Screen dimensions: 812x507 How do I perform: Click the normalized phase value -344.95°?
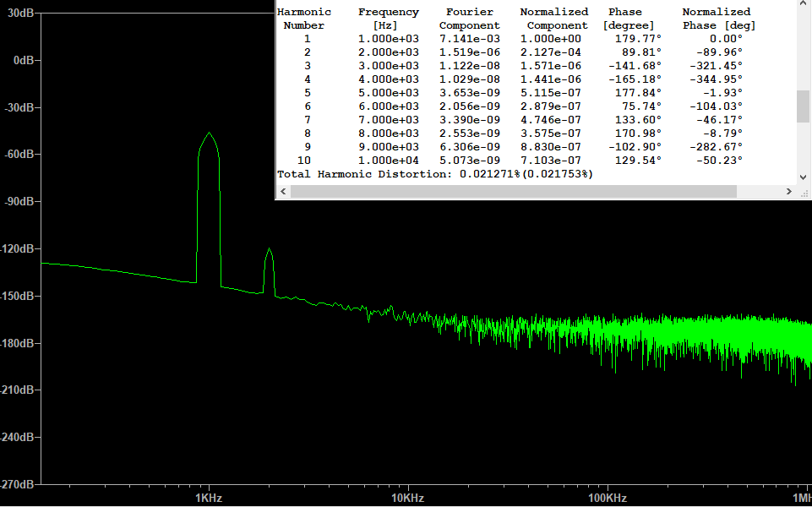717,79
